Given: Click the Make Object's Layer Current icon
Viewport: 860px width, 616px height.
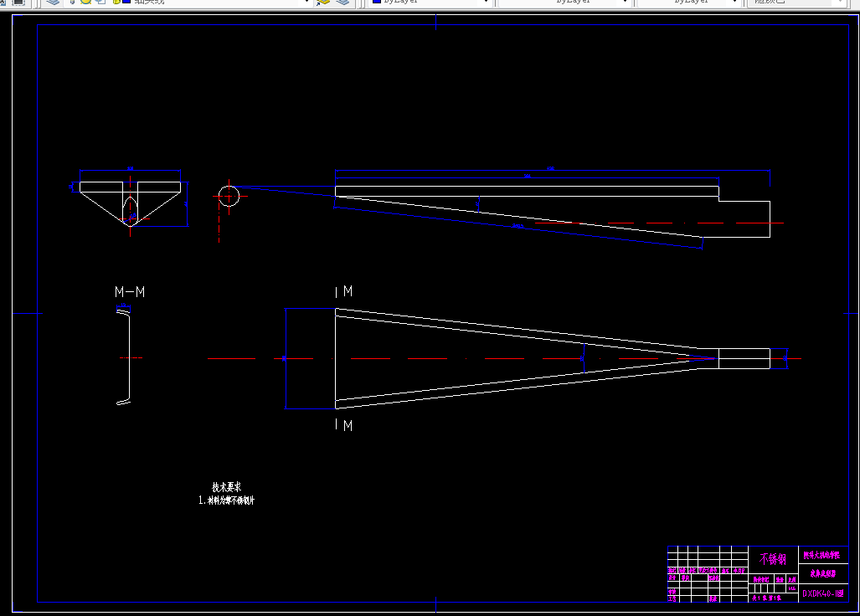Looking at the screenshot, I should [323, 3].
